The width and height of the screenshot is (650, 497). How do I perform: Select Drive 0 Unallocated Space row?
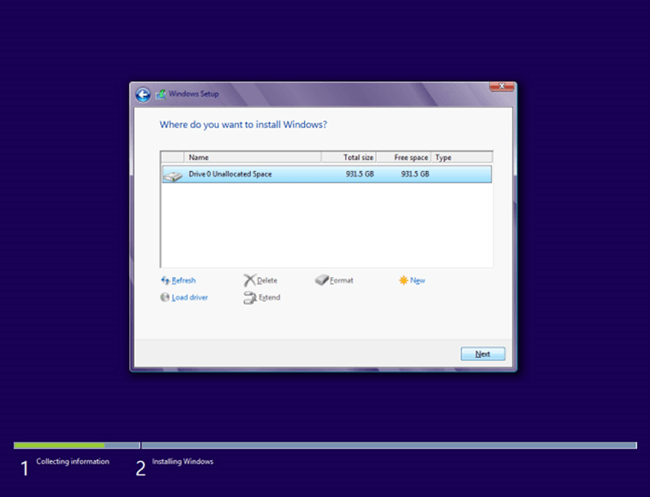tap(327, 174)
